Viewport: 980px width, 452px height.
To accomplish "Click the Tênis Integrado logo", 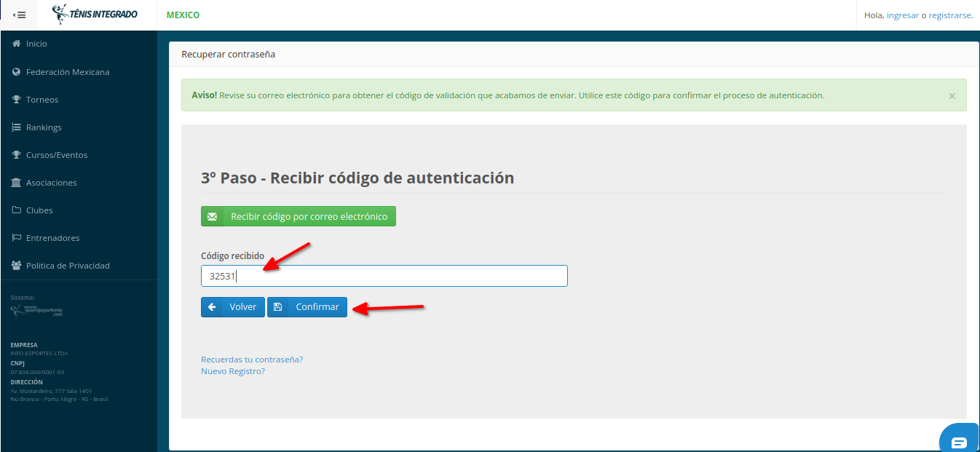I will coord(95,15).
